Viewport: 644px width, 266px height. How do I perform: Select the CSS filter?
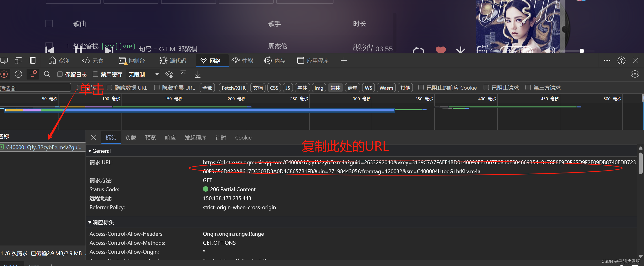(274, 88)
